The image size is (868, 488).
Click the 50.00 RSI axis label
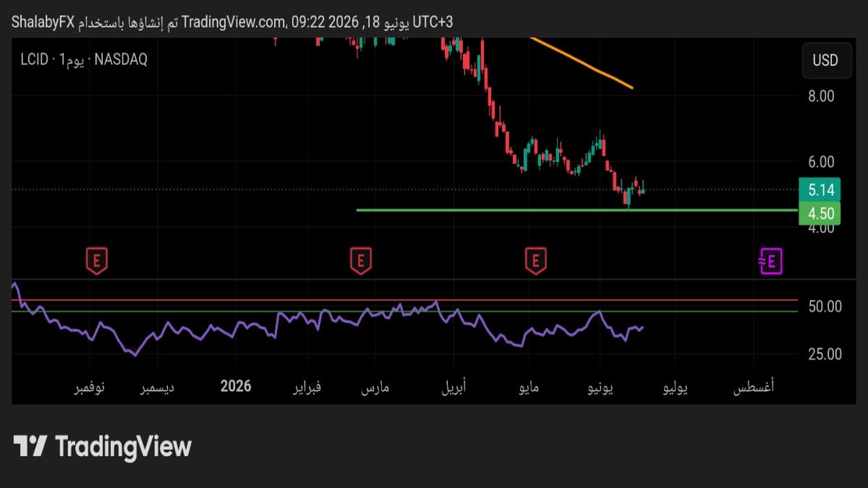825,307
